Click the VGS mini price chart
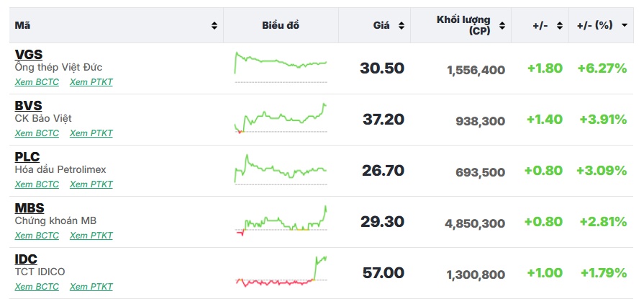644x299 pixels. click(281, 66)
